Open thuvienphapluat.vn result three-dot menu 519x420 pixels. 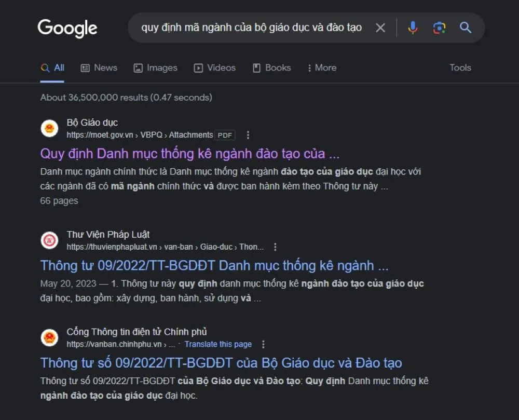click(275, 247)
